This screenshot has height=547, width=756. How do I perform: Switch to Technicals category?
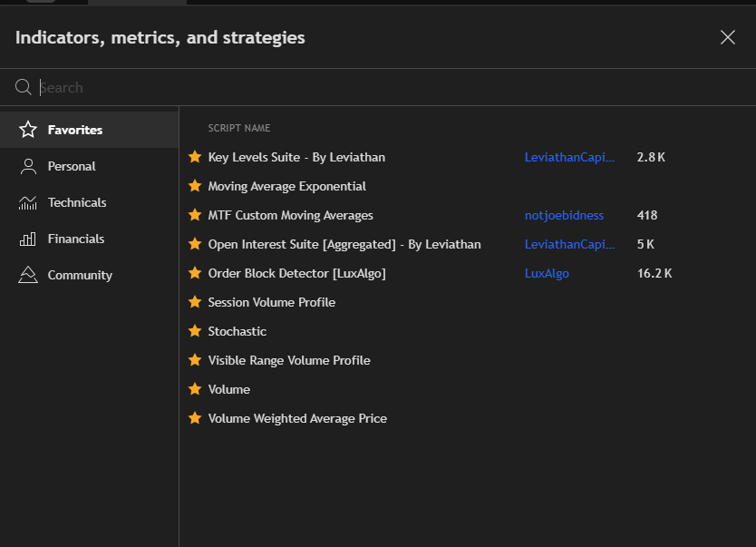[89, 202]
